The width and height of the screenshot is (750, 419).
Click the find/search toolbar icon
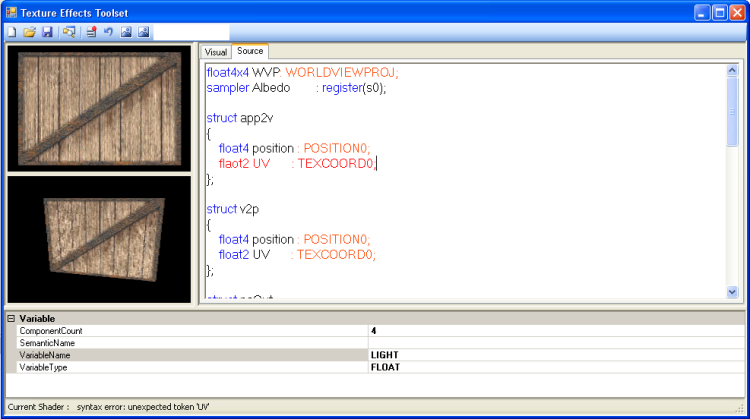(x=69, y=33)
